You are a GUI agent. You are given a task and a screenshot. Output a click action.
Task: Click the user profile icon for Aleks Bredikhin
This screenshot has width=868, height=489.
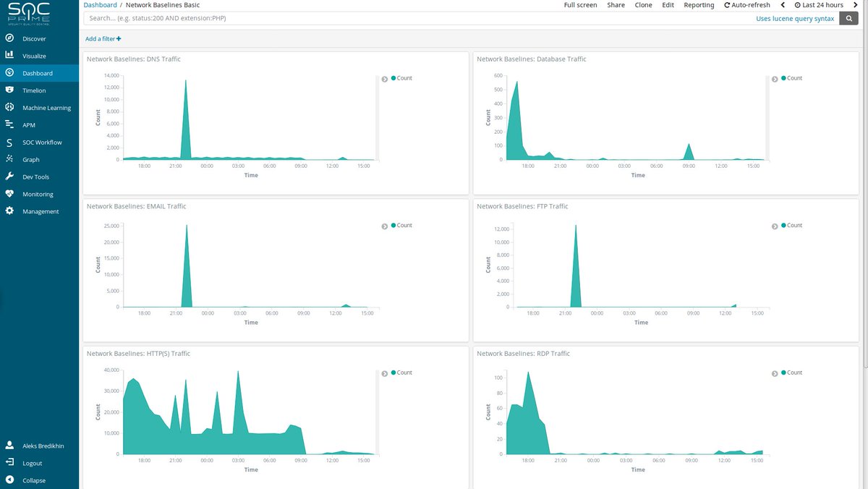9,446
